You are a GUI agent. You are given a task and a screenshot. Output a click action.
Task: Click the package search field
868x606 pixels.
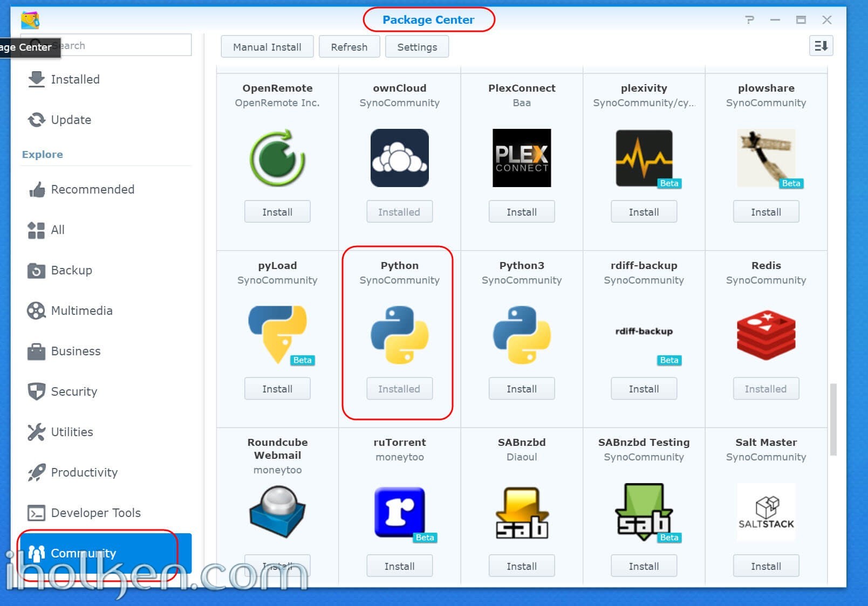point(106,45)
